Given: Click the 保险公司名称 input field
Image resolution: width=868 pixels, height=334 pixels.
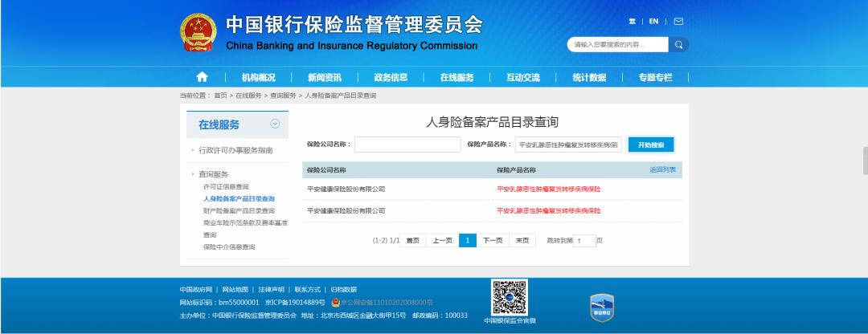Looking at the screenshot, I should 407,145.
